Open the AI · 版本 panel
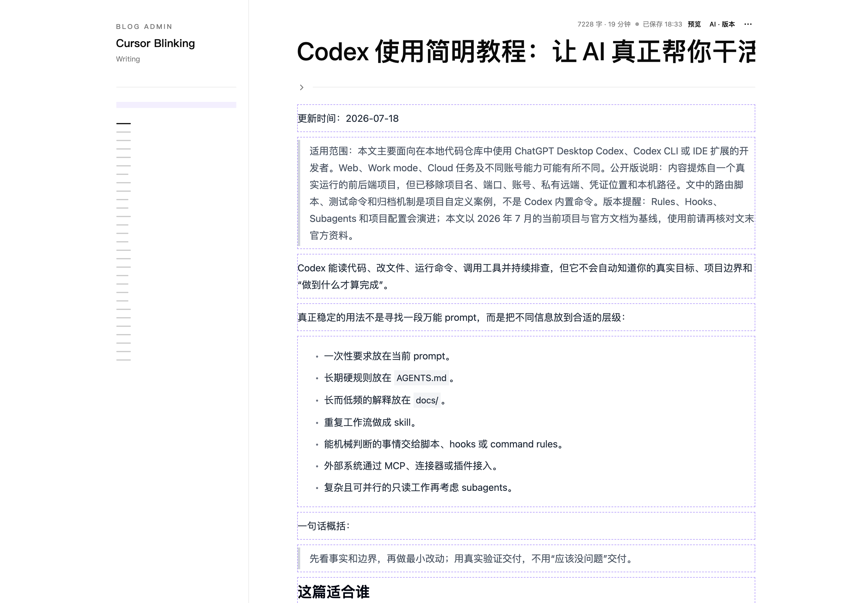The width and height of the screenshot is (868, 603). pyautogui.click(x=722, y=24)
